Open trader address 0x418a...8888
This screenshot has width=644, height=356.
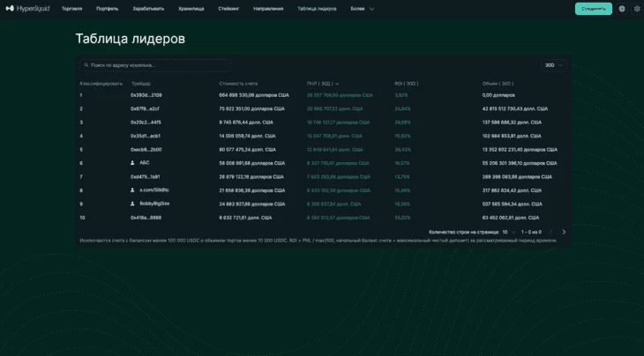tap(146, 218)
